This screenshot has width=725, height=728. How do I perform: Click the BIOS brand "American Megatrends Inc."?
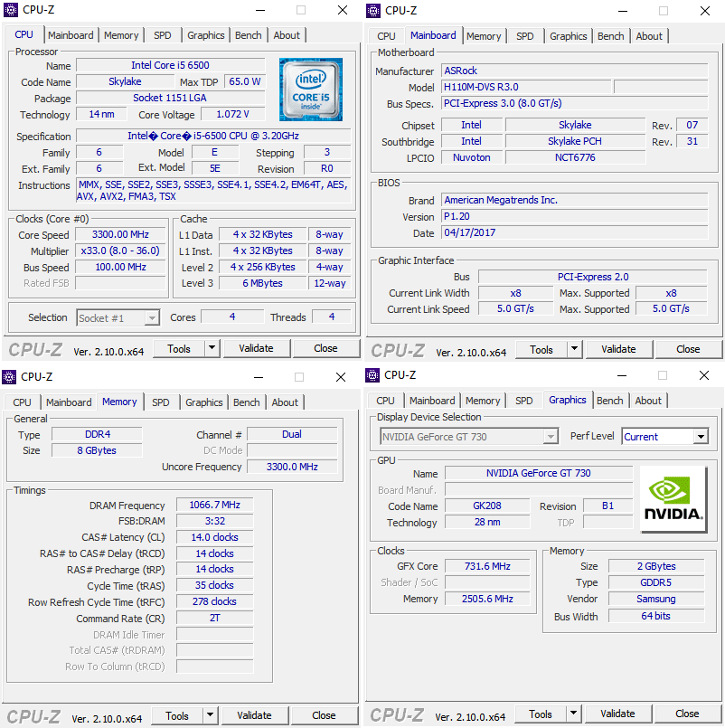point(575,200)
